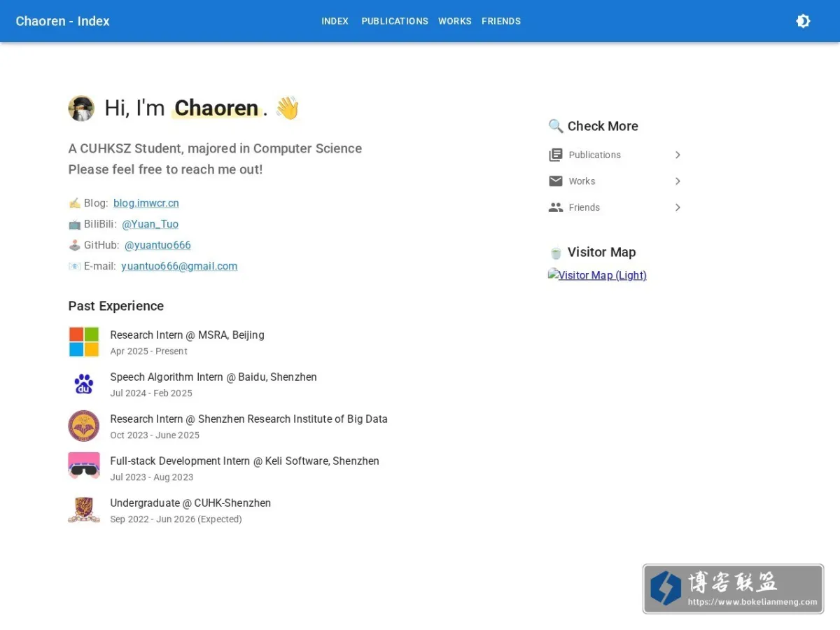This screenshot has width=840, height=630.
Task: Click the Publications library icon in sidebar
Action: (x=556, y=155)
